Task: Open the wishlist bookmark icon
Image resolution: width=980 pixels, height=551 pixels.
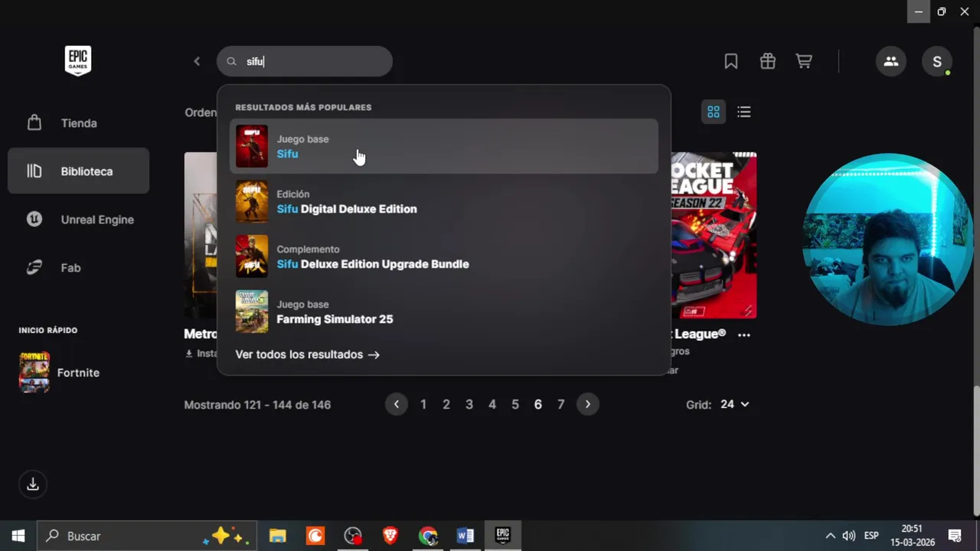Action: [x=731, y=61]
